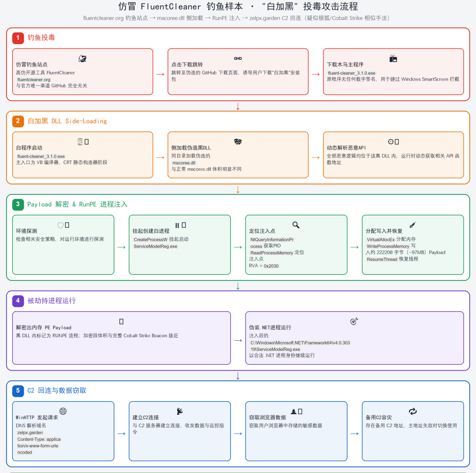This screenshot has width=476, height=473.
Task: Click the target icon above 伪装.NET进程运行
Action: click(x=354, y=321)
